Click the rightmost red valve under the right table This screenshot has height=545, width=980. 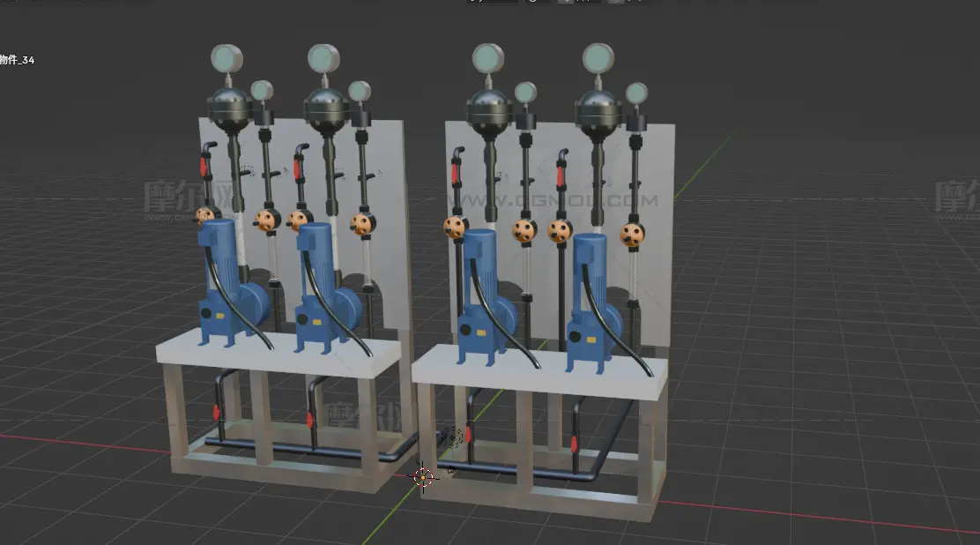574,445
